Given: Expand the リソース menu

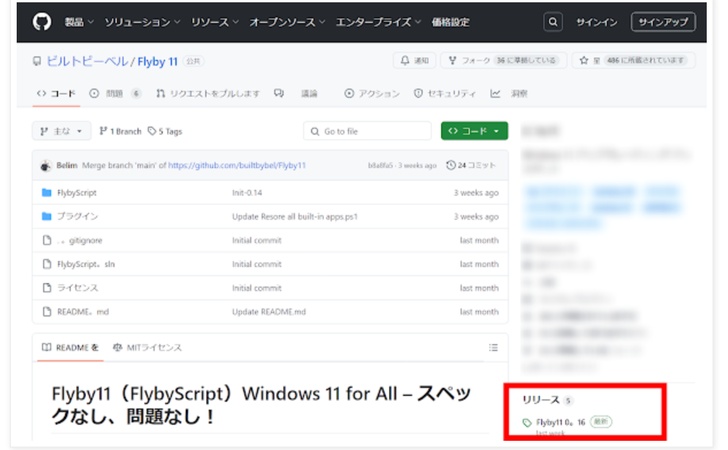Looking at the screenshot, I should tap(215, 22).
